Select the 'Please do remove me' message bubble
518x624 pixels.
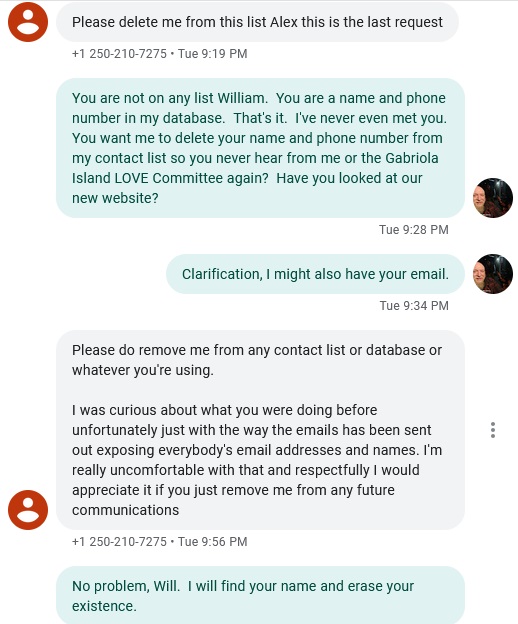tap(260, 430)
